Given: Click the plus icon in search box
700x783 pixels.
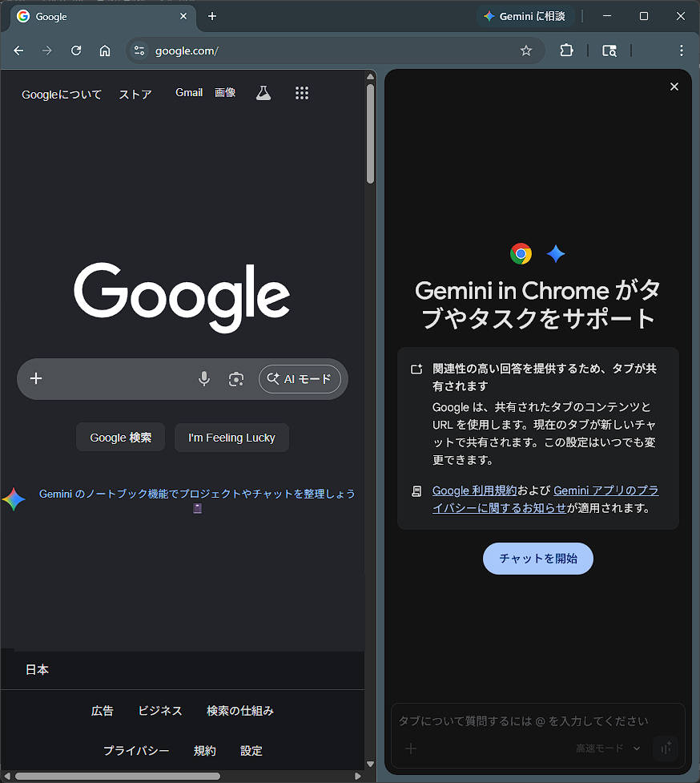Looking at the screenshot, I should (36, 378).
